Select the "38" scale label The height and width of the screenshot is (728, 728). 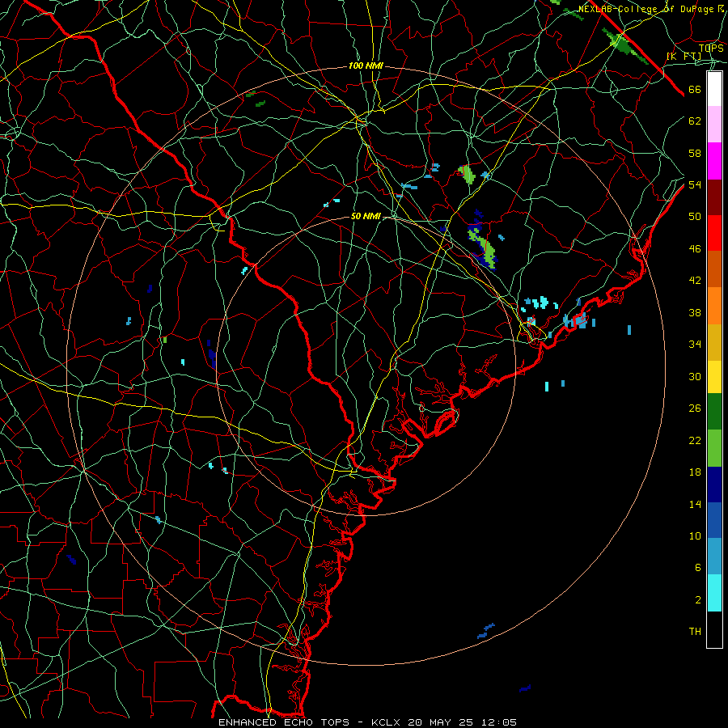pyautogui.click(x=695, y=312)
